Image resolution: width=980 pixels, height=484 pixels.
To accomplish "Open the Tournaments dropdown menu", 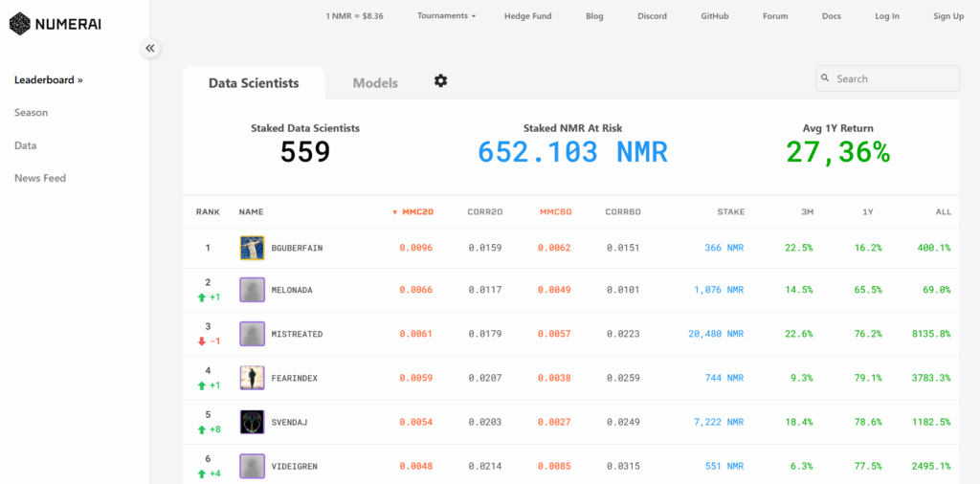I will coord(446,16).
